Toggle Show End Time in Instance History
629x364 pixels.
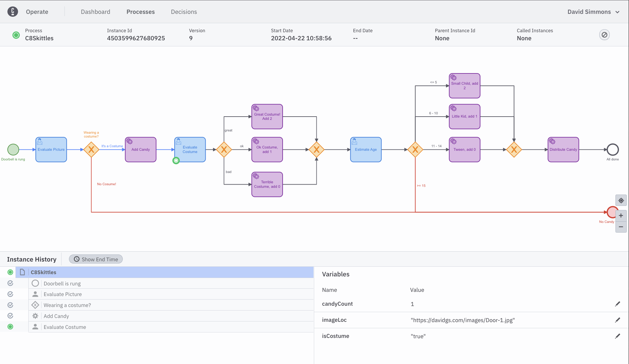[x=96, y=259]
